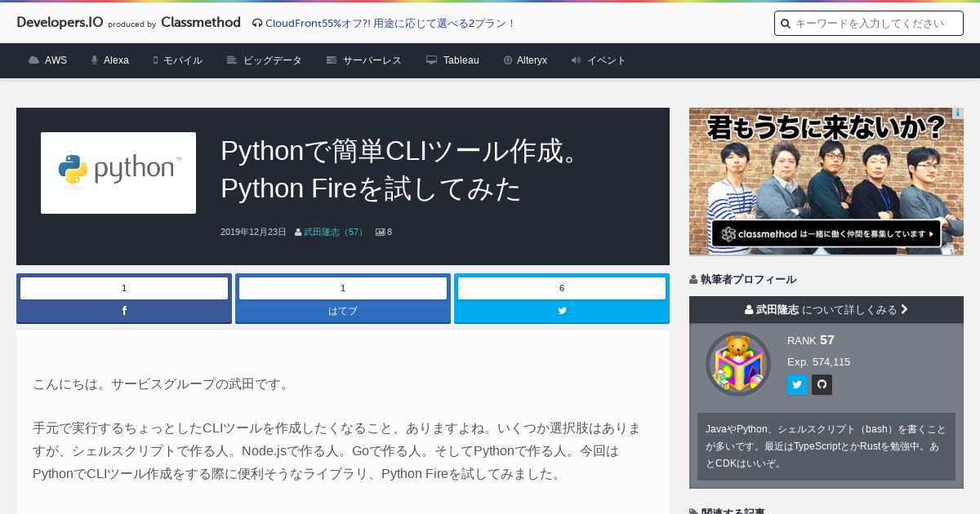Click the ad info icon on banner

pyautogui.click(x=958, y=113)
